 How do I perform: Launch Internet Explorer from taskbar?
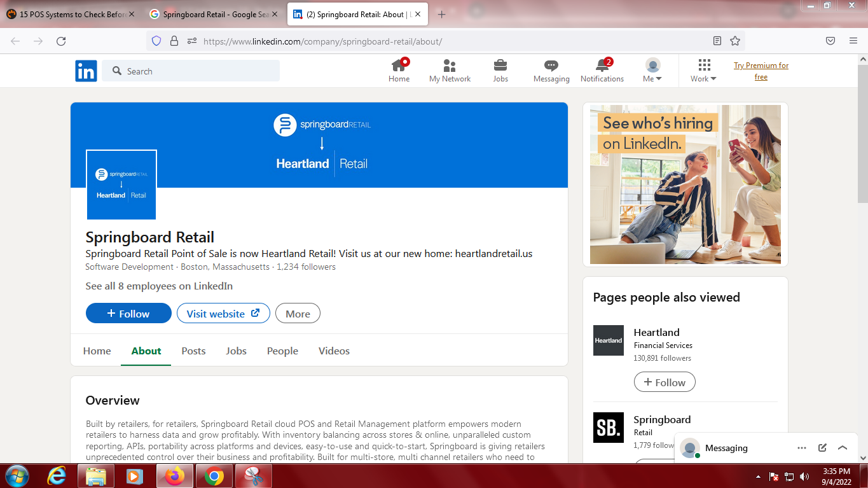pos(57,476)
